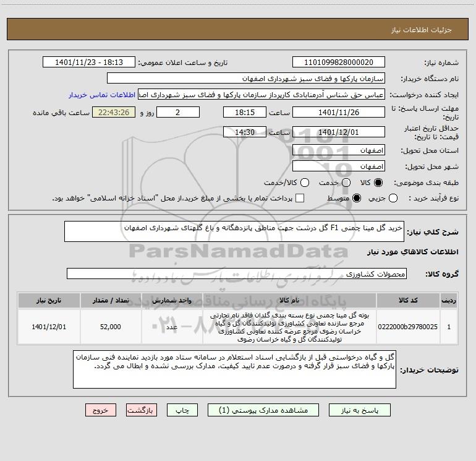This screenshot has height=461, width=476.
Task: Click request creator name field
Action: point(261,95)
